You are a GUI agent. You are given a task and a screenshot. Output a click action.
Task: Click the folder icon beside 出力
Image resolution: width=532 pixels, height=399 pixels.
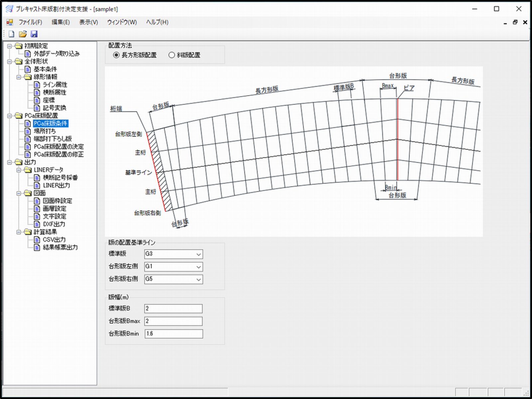pos(19,162)
